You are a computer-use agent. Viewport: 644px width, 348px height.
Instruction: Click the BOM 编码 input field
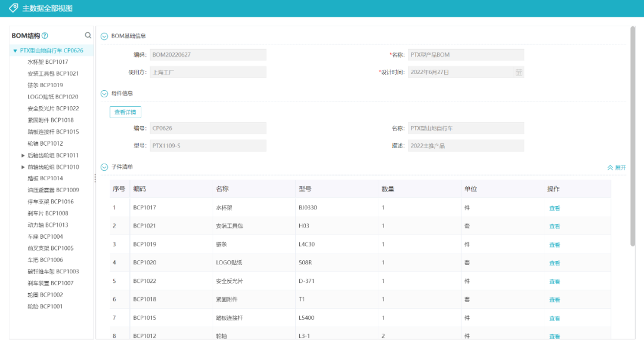(x=208, y=55)
